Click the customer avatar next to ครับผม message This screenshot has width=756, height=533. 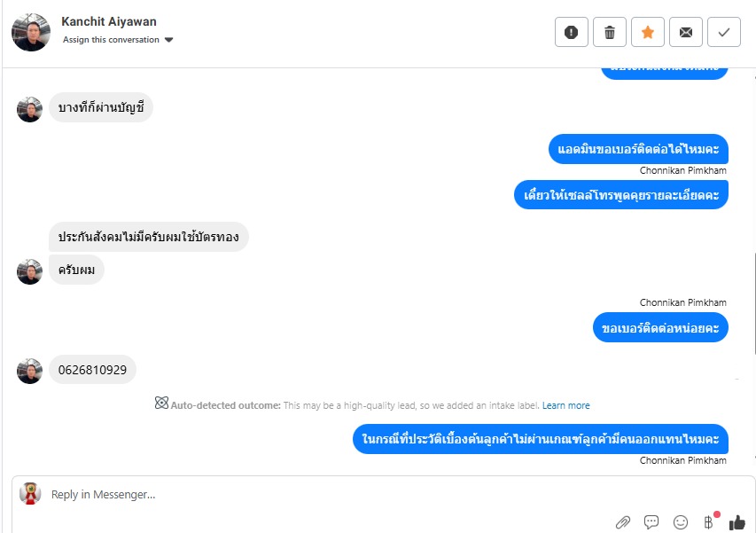point(29,271)
